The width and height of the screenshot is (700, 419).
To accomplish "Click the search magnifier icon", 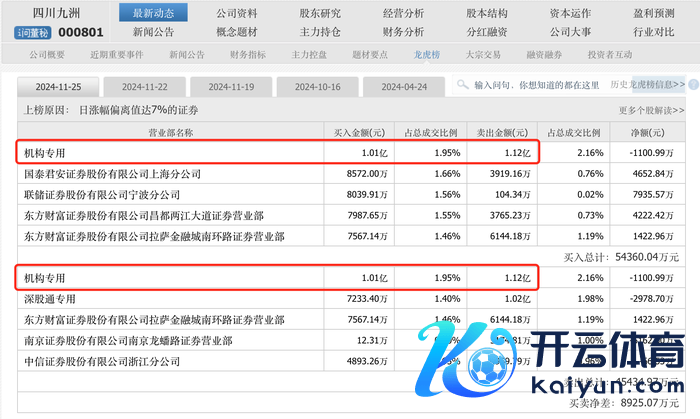I will (x=464, y=86).
